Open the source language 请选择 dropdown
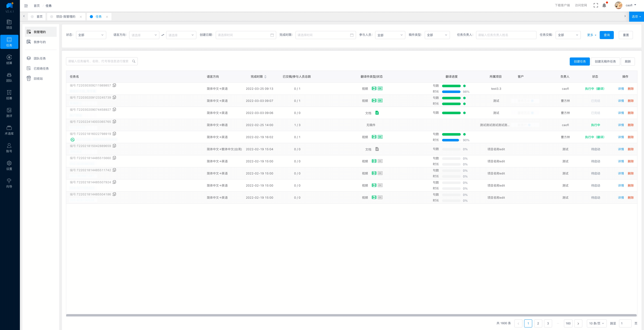 [144, 35]
